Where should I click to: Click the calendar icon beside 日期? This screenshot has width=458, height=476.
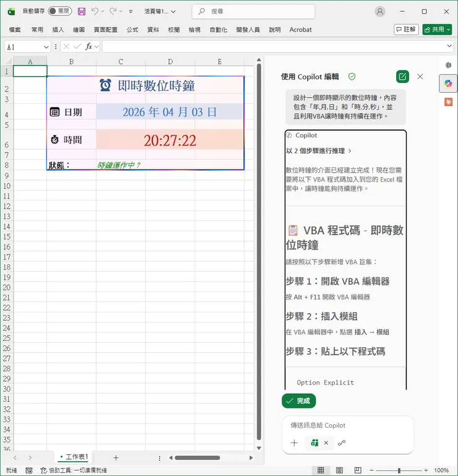point(54,112)
